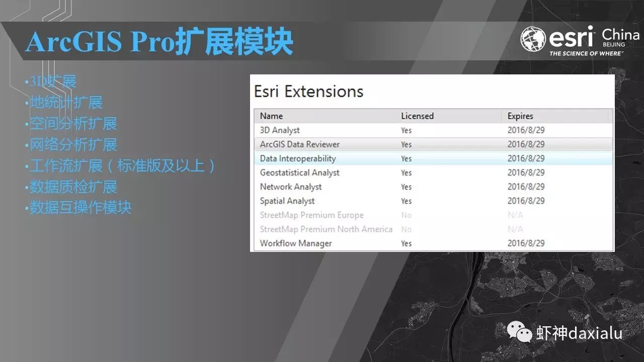Click Licensed Yes for Network Analyst
The height and width of the screenshot is (362, 644).
[x=407, y=187]
